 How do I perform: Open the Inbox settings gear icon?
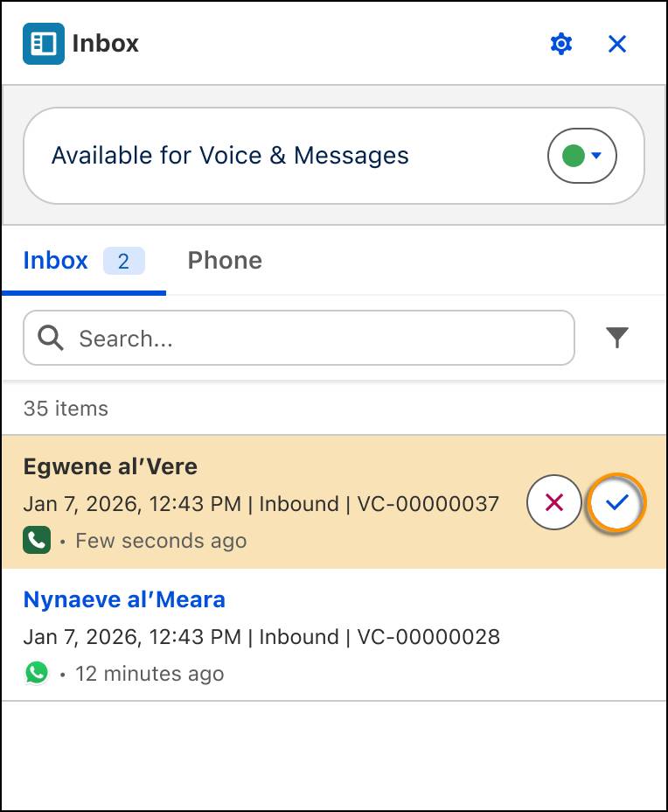(x=560, y=44)
